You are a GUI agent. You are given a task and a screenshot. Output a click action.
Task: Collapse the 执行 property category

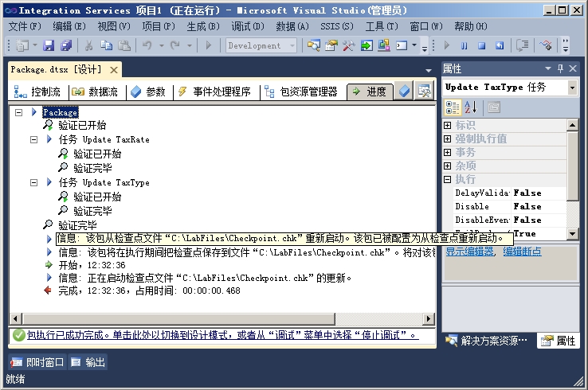pos(448,179)
